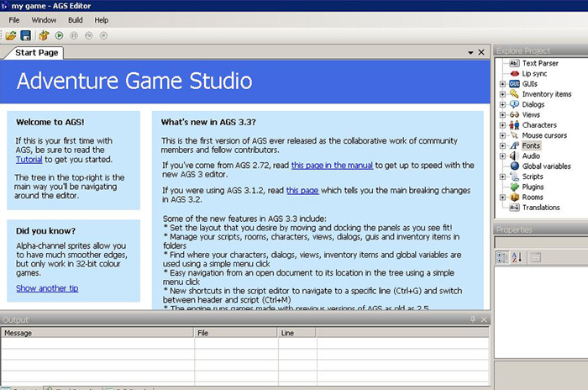588x390 pixels.
Task: Close the Start Page tab with X
Action: (x=481, y=53)
